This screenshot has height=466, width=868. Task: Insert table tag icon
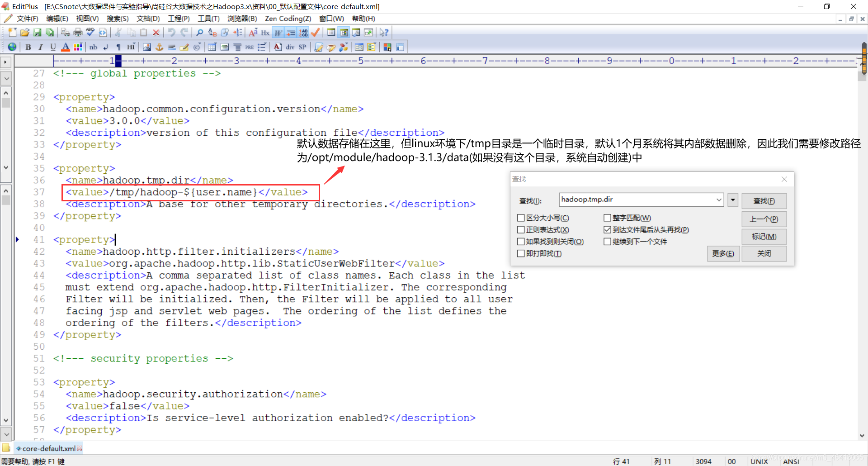212,47
